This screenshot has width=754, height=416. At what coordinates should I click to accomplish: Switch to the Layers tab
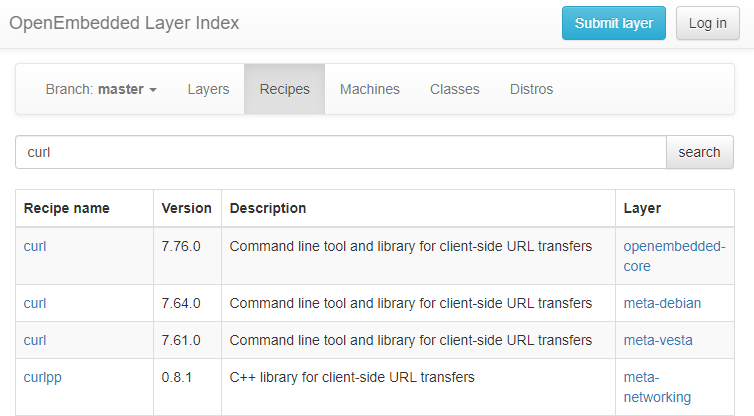click(208, 89)
